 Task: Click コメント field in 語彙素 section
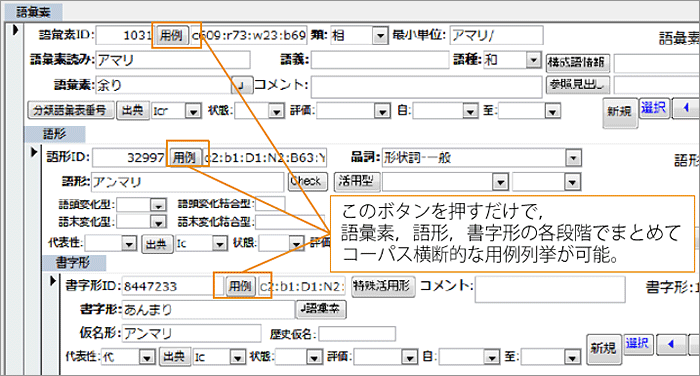pyautogui.click(x=426, y=86)
